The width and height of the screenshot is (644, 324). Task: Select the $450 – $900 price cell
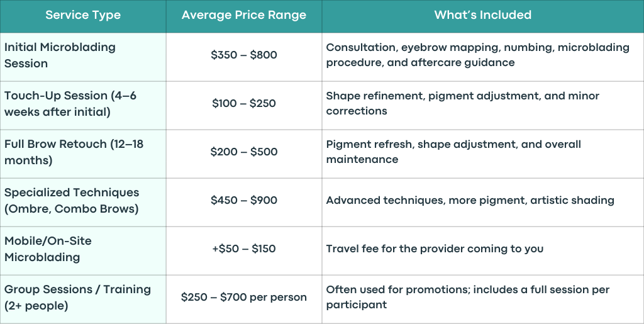(244, 202)
